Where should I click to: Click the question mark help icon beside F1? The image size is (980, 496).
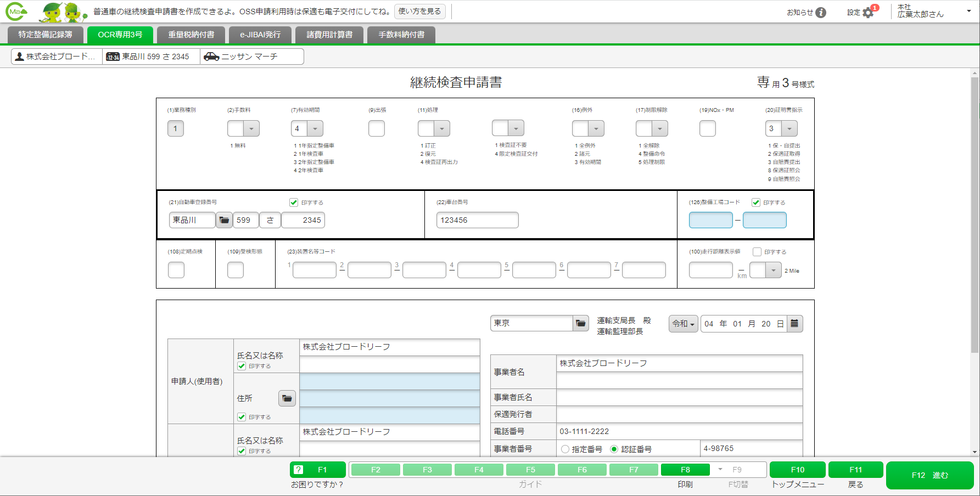point(297,469)
